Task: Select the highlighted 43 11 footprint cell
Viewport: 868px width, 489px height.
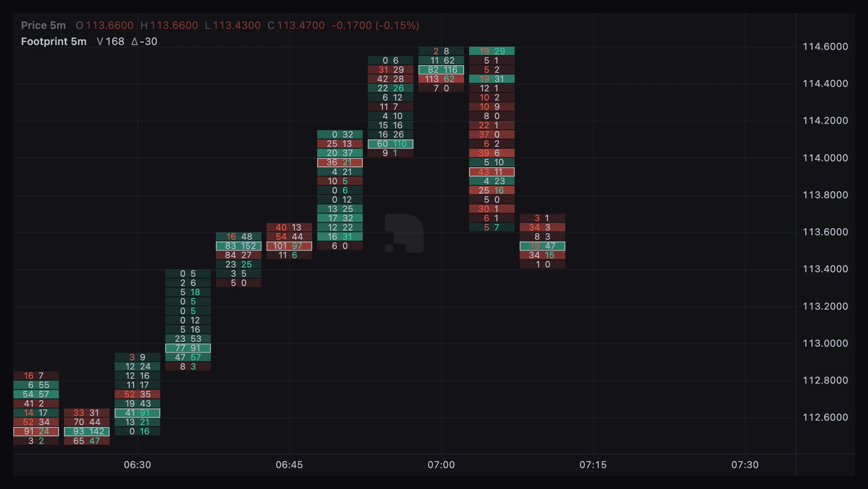Action: tap(492, 172)
